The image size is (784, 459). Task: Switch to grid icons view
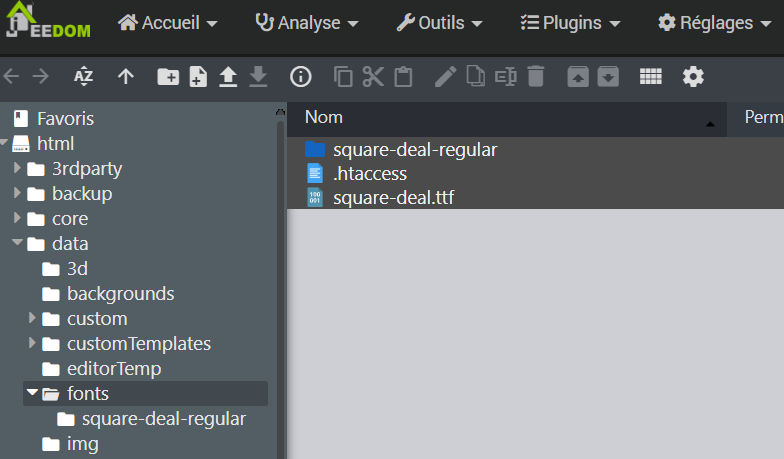[650, 77]
